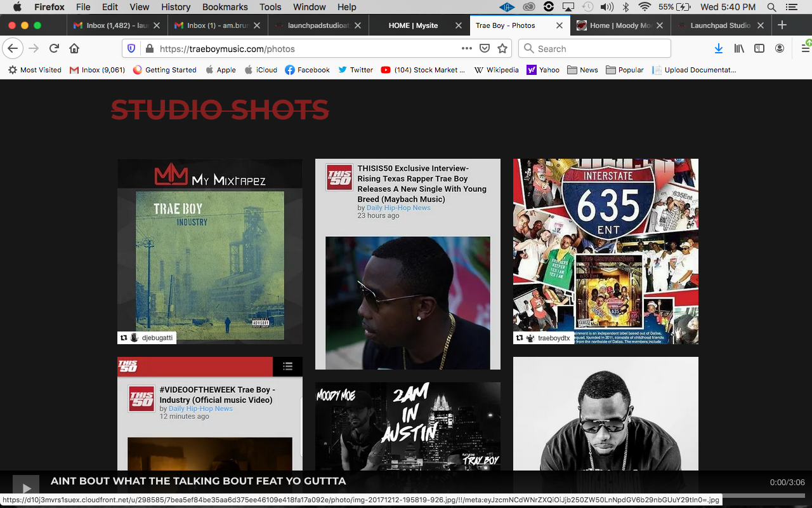Viewport: 812px width, 508px height.
Task: Open Firefox account profile
Action: pyautogui.click(x=780, y=48)
